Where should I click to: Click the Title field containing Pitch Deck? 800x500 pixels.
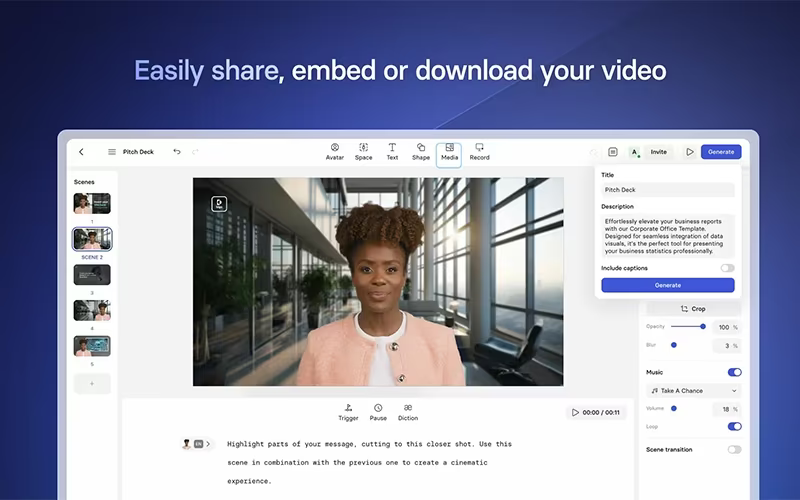667,190
